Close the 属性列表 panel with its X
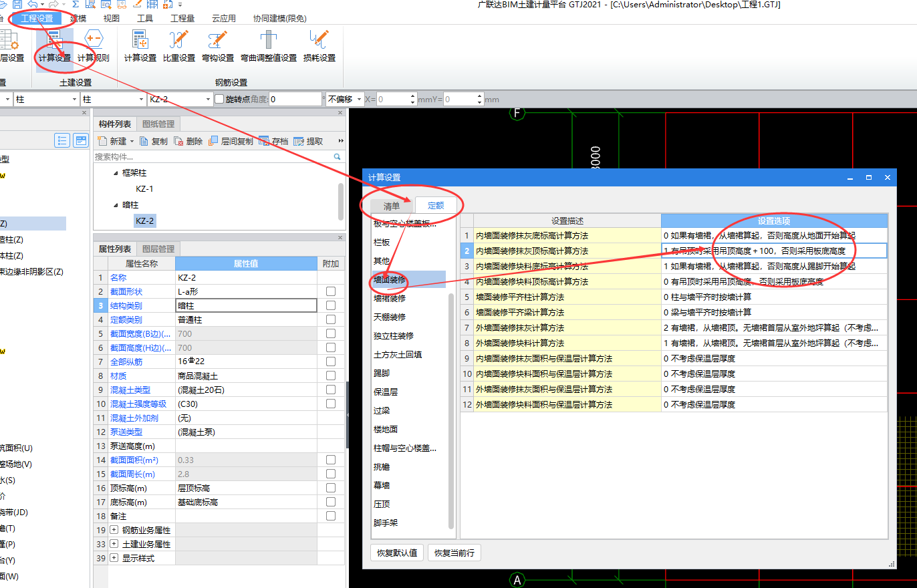The width and height of the screenshot is (917, 588). click(x=342, y=238)
